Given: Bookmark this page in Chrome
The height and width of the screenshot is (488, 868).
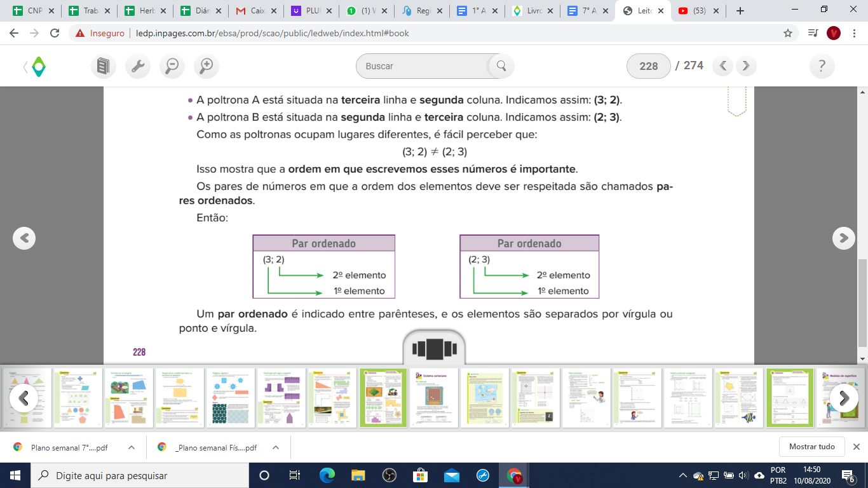Looking at the screenshot, I should tap(788, 33).
